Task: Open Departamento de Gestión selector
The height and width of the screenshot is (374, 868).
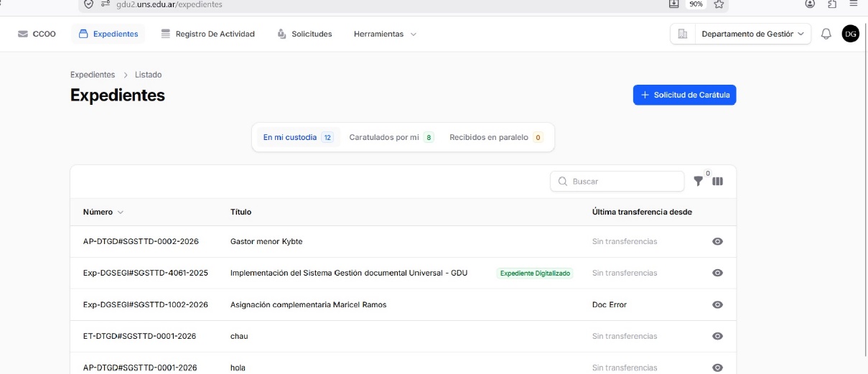Action: (752, 34)
